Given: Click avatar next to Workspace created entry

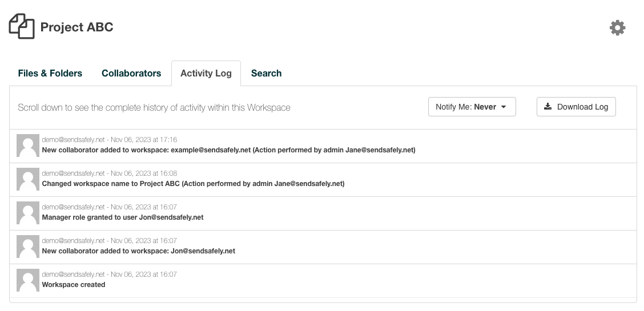Looking at the screenshot, I should (28, 280).
